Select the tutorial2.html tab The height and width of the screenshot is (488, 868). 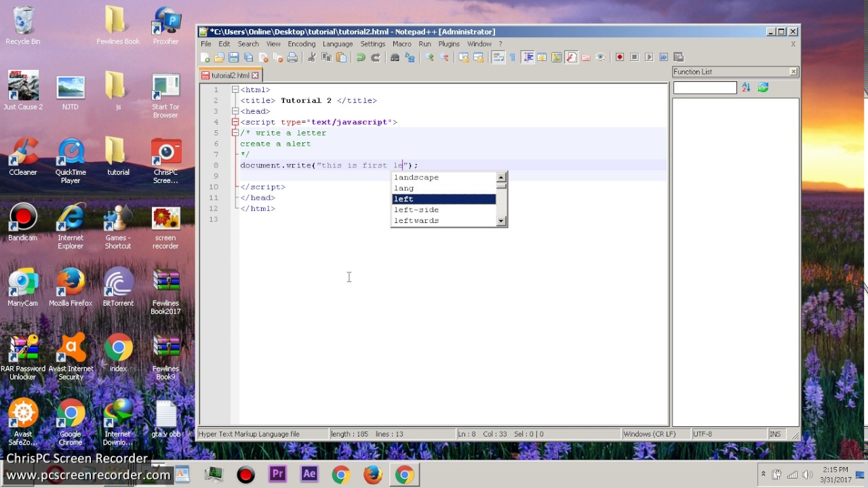coord(230,75)
